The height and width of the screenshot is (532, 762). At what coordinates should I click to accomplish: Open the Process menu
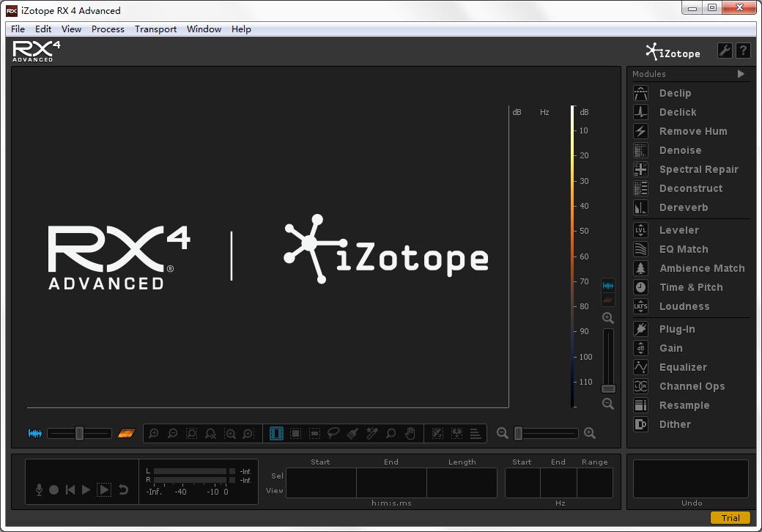pos(108,29)
